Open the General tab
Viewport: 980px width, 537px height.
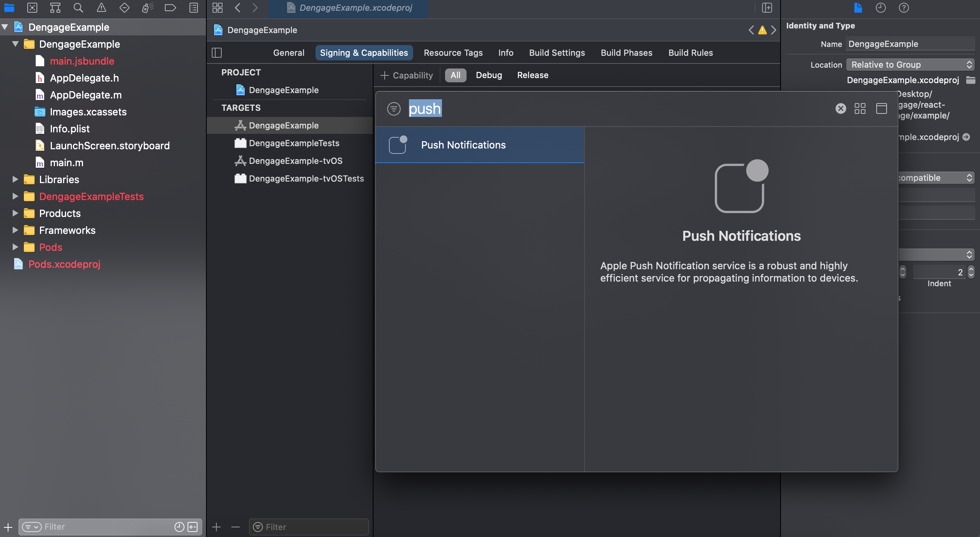tap(289, 53)
